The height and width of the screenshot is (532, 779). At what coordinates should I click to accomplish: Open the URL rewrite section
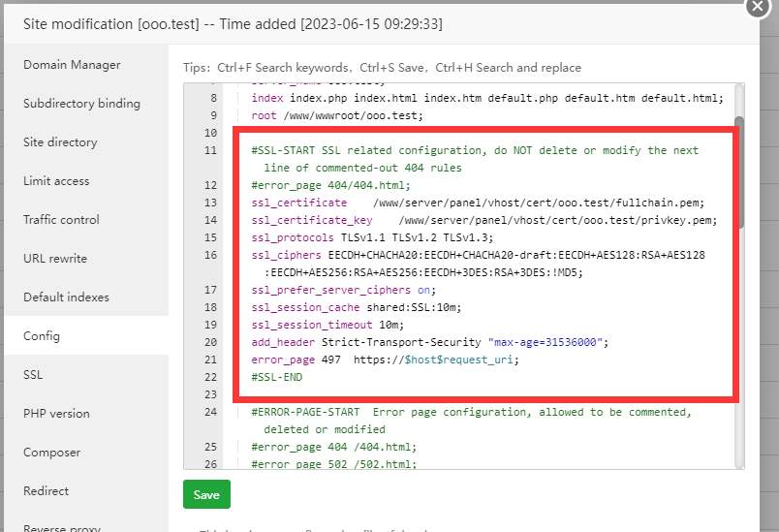(55, 259)
